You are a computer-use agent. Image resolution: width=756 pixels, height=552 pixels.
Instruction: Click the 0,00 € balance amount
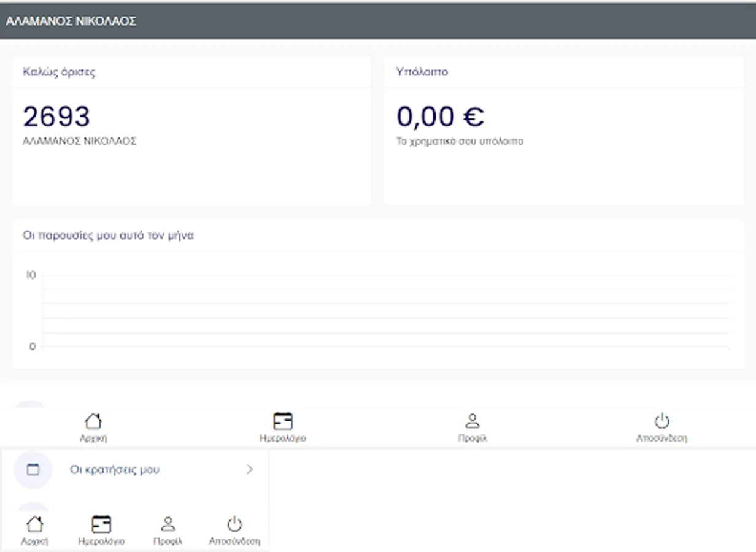[440, 117]
